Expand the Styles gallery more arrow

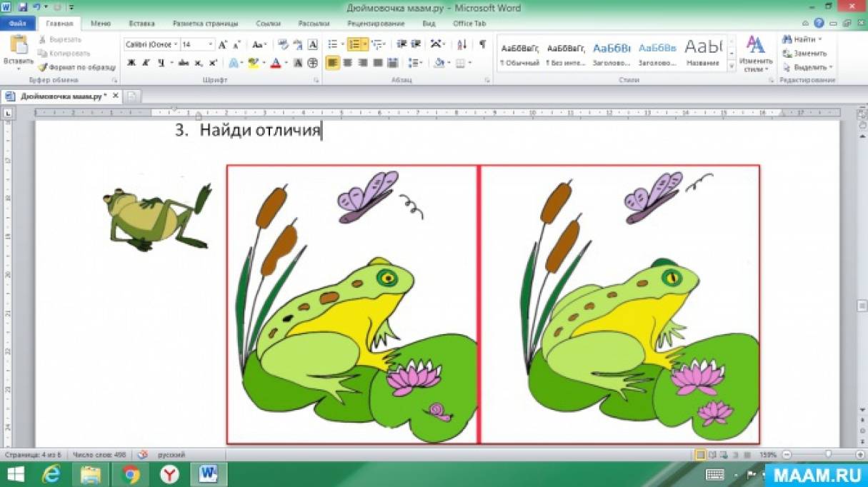point(732,66)
